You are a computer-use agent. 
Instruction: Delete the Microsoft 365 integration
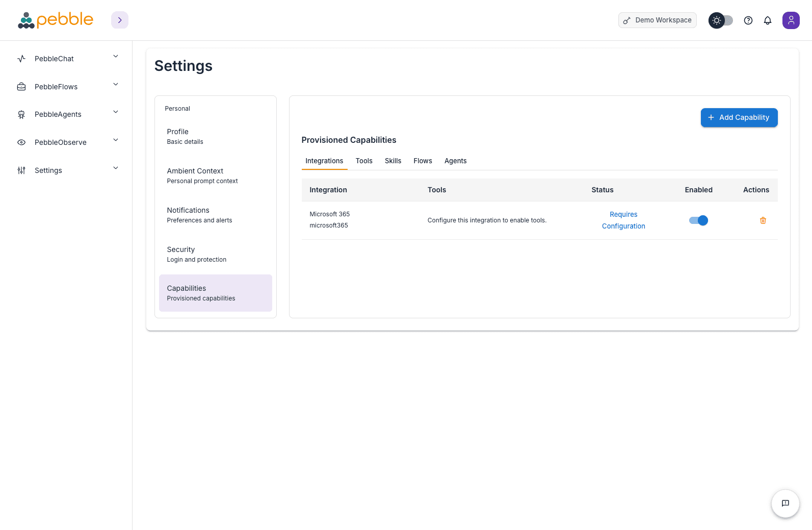(x=763, y=220)
